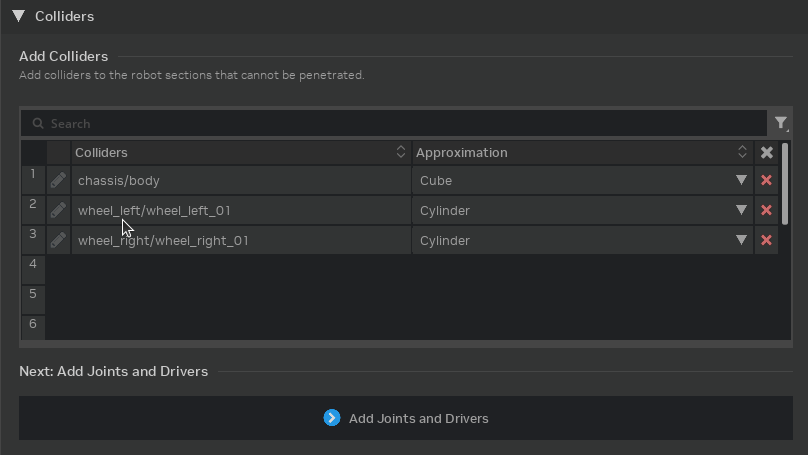Click the pencil icon for wheel_left/wheel_left_01
This screenshot has width=808, height=455.
(x=59, y=211)
